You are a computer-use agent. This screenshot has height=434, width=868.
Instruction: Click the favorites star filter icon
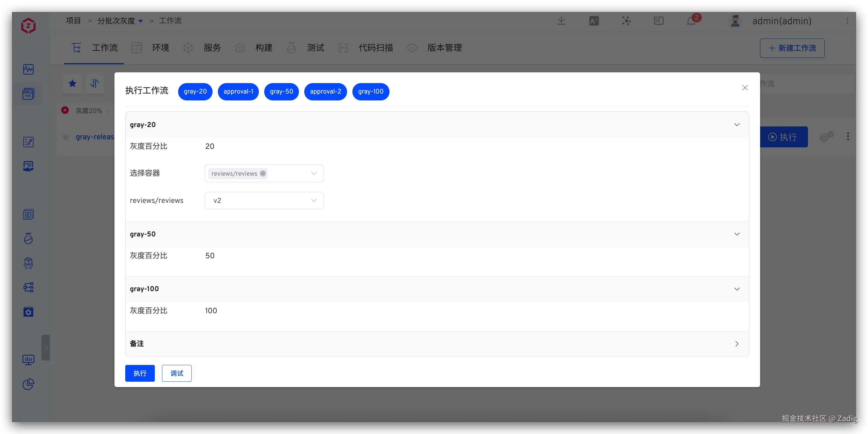(x=72, y=83)
